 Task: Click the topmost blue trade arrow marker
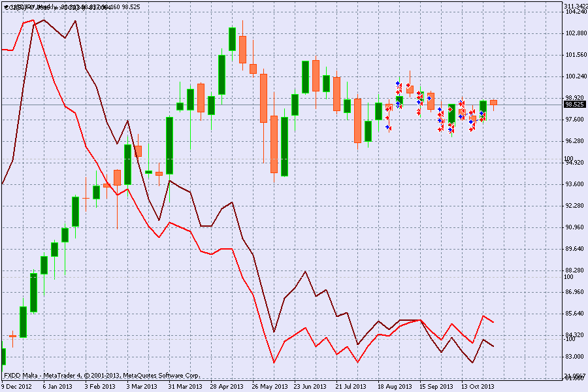point(397,84)
